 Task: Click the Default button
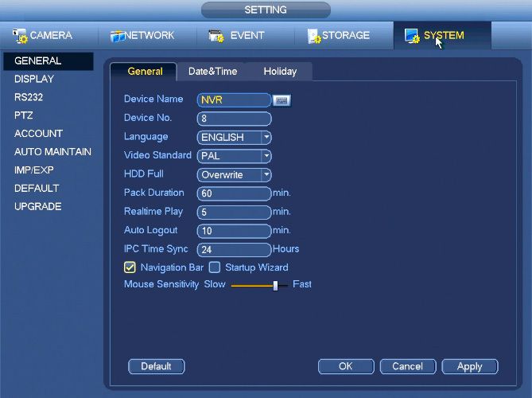click(157, 366)
